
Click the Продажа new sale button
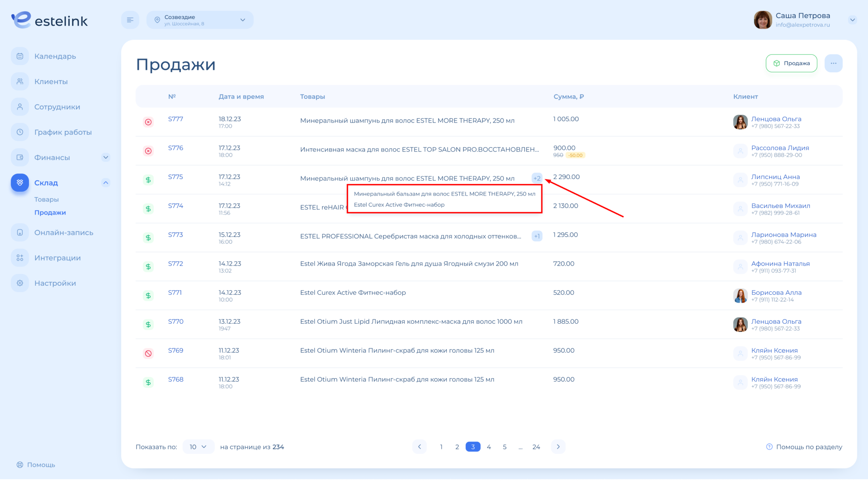pos(791,63)
